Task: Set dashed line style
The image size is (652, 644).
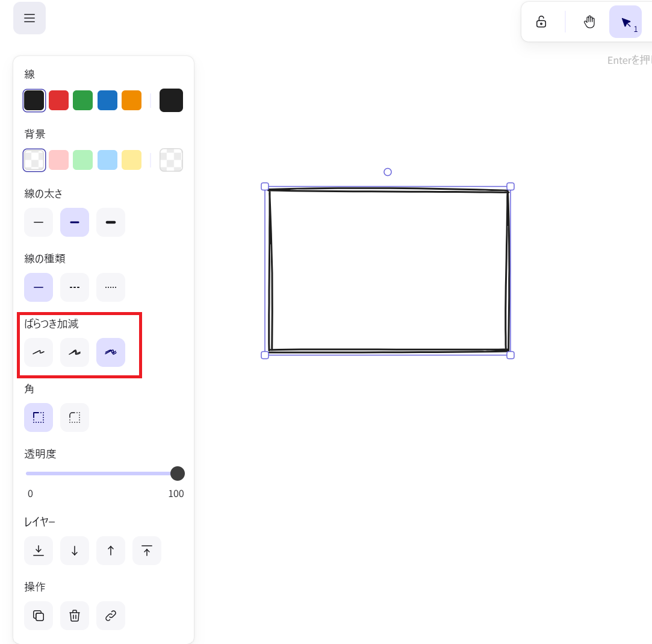Action: tap(75, 287)
